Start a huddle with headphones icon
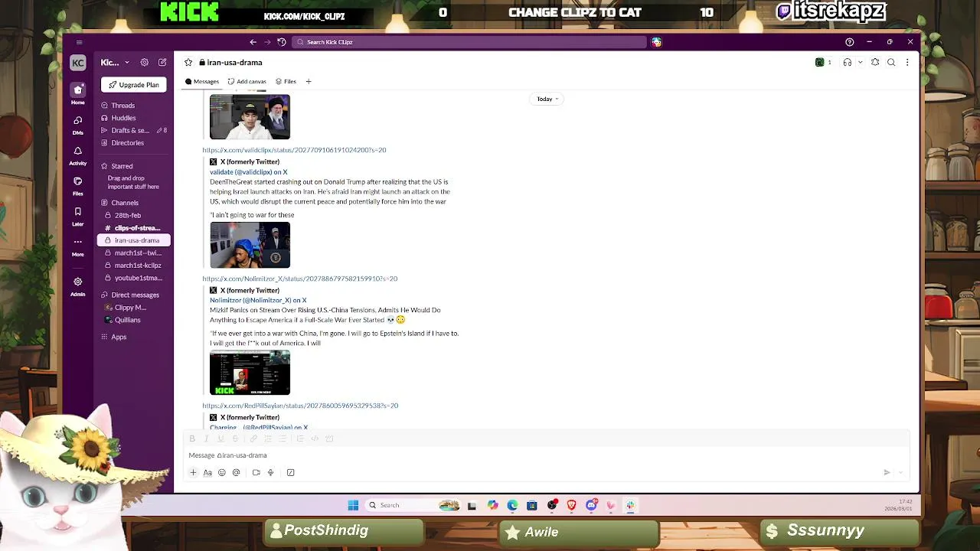This screenshot has height=551, width=980. [x=847, y=63]
